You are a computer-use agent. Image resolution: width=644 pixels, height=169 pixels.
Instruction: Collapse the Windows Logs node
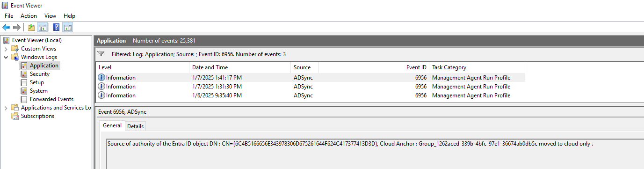pos(6,57)
